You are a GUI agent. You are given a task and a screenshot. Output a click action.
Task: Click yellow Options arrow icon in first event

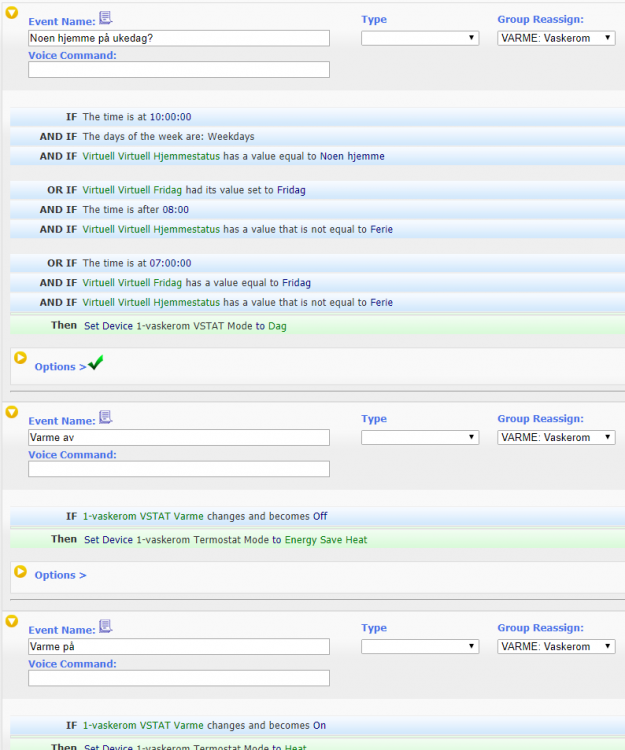pos(20,357)
